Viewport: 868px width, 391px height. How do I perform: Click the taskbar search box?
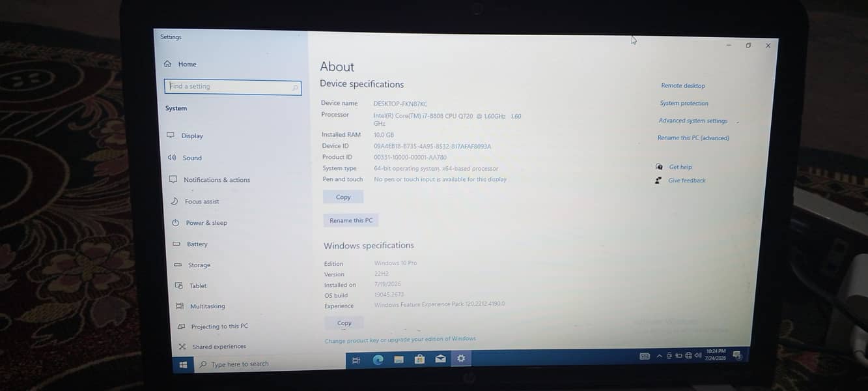269,364
